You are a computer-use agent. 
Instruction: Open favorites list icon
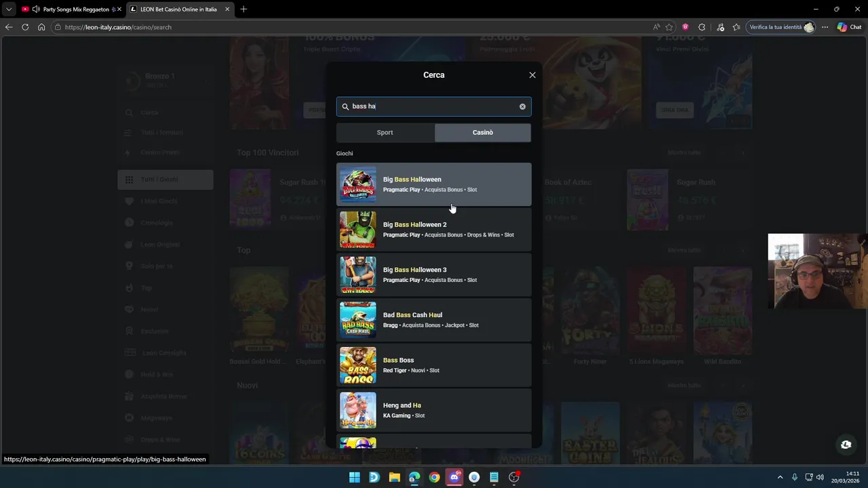coord(736,27)
